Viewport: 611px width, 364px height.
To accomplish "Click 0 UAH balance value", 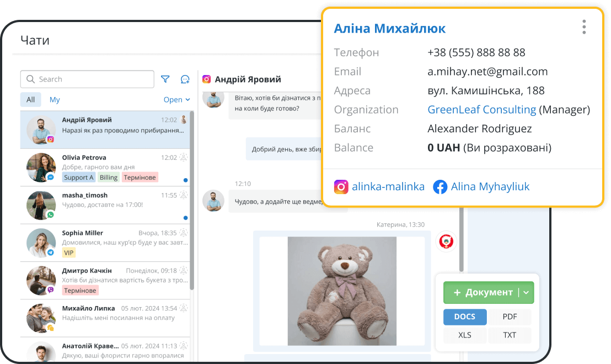I will coord(444,148).
